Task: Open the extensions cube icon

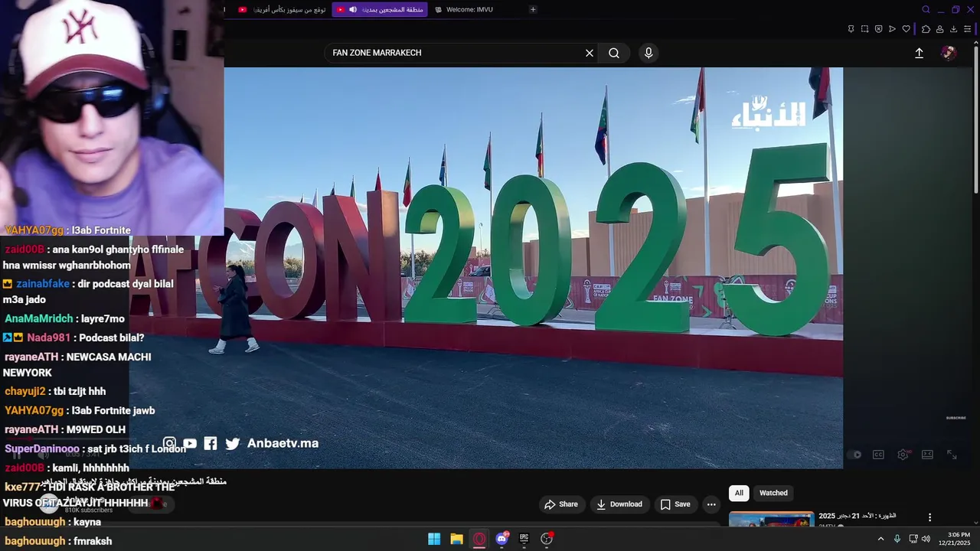Action: [x=926, y=29]
